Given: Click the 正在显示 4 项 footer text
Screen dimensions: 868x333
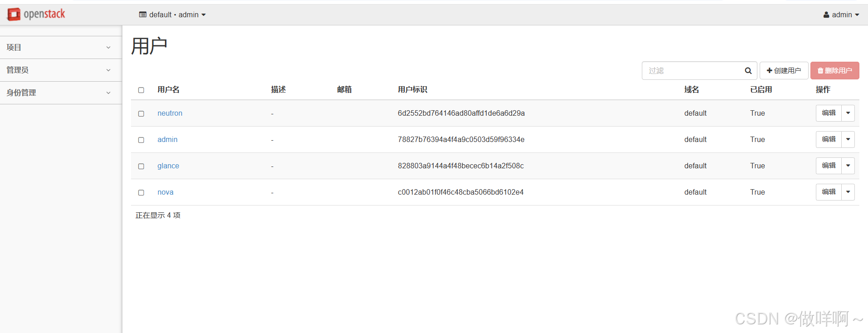Looking at the screenshot, I should point(158,215).
